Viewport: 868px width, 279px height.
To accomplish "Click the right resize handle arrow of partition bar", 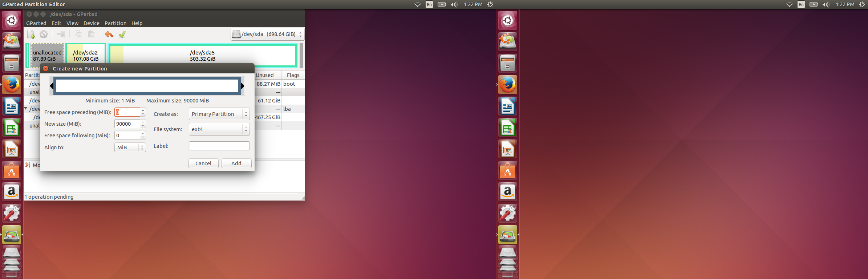I will [242, 86].
